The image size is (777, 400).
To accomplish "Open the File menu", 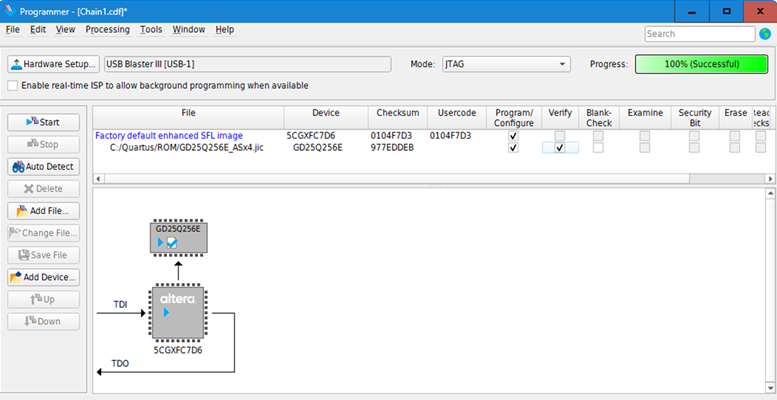I will (x=12, y=30).
